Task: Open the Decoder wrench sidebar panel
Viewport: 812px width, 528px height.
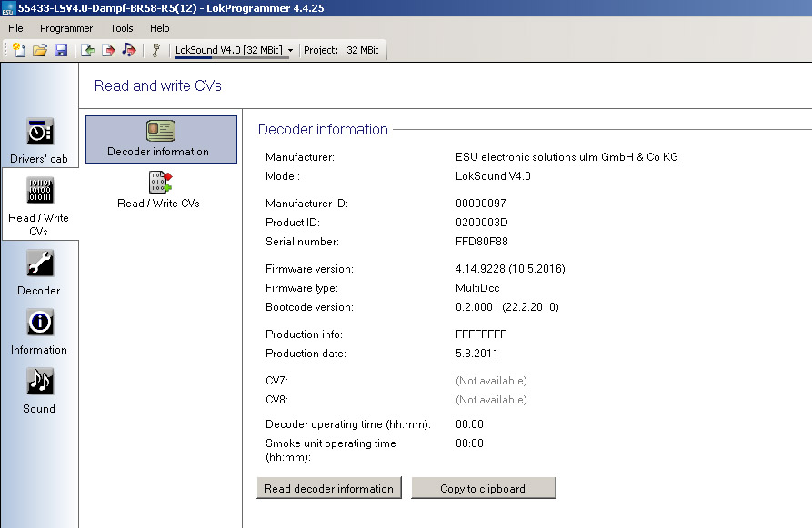Action: coord(39,273)
